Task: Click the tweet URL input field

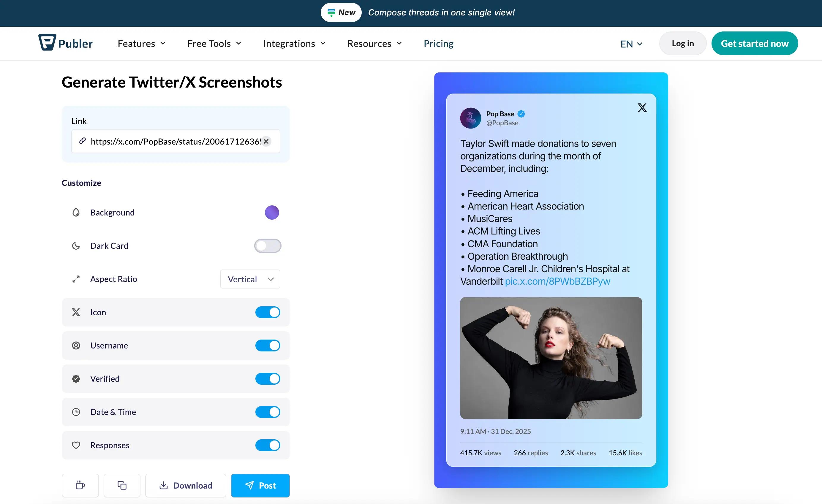Action: point(176,141)
